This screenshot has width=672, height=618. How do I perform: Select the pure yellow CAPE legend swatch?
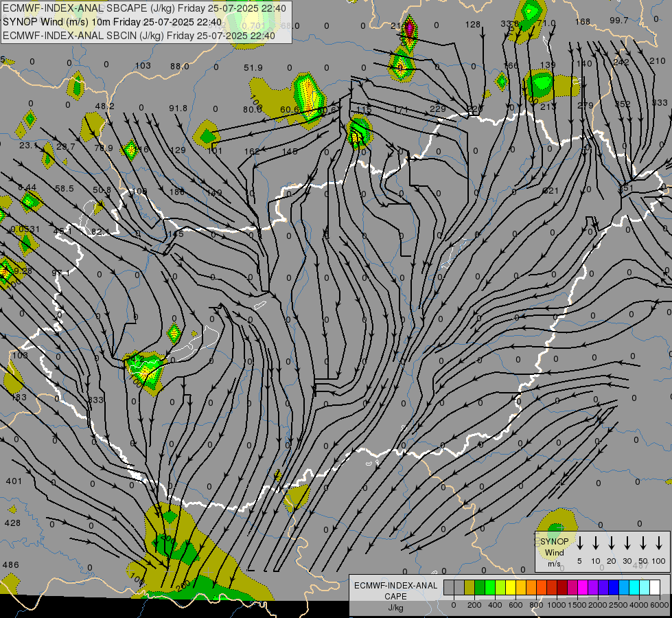[x=511, y=588]
